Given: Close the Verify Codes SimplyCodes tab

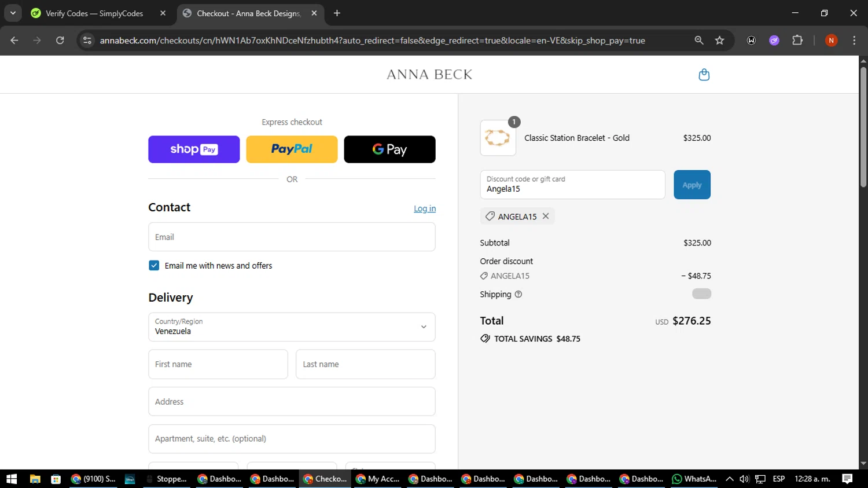Looking at the screenshot, I should [163, 13].
